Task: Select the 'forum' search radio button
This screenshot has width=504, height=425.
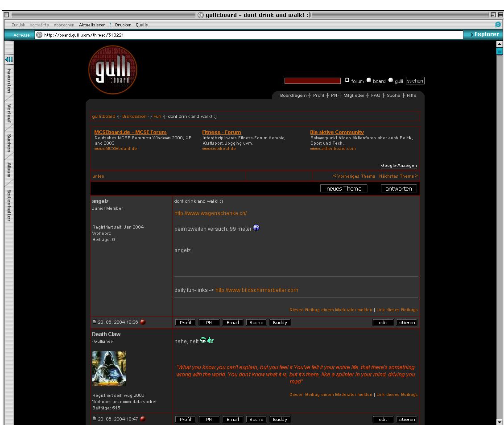Action: [x=347, y=80]
